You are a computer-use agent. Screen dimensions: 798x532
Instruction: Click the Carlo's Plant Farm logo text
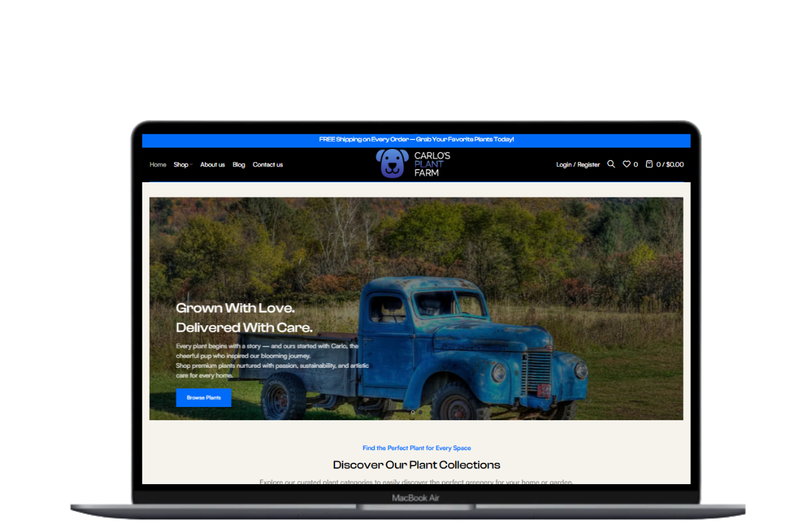(432, 164)
